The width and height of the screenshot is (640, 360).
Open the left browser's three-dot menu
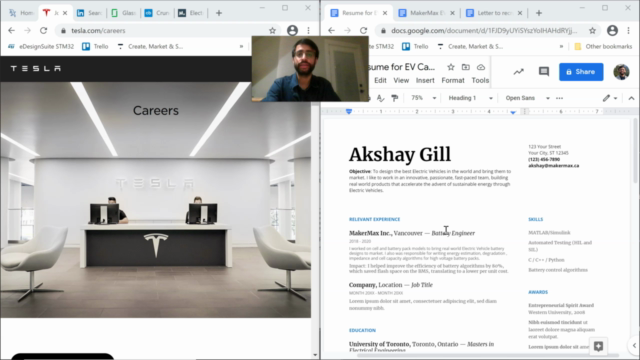pyautogui.click(x=309, y=31)
